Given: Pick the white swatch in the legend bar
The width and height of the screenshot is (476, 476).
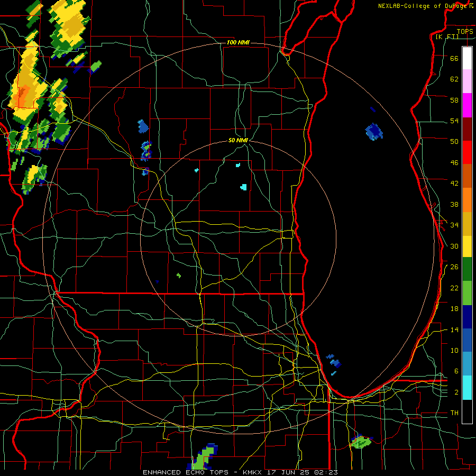Looking at the screenshot, I should point(467,58).
